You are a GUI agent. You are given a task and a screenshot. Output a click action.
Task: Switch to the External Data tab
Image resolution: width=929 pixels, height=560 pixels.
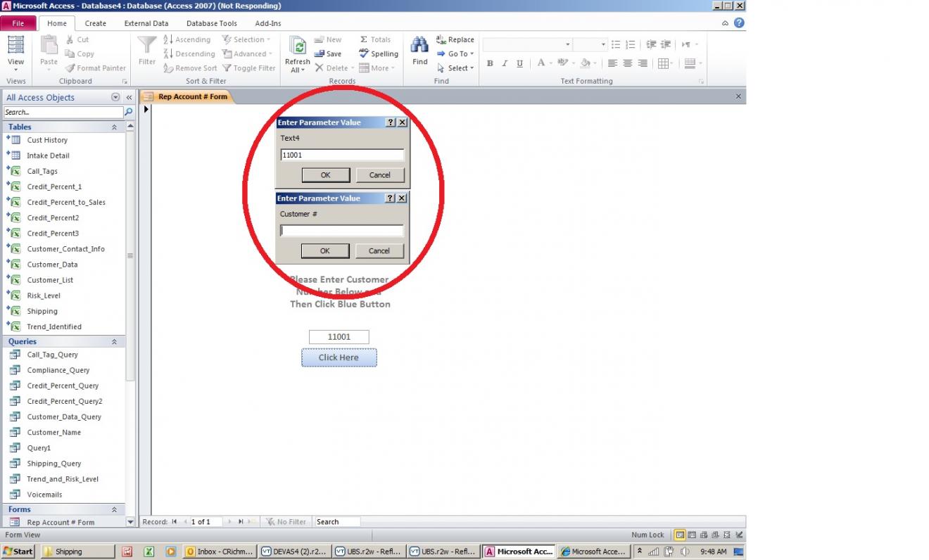coord(146,23)
